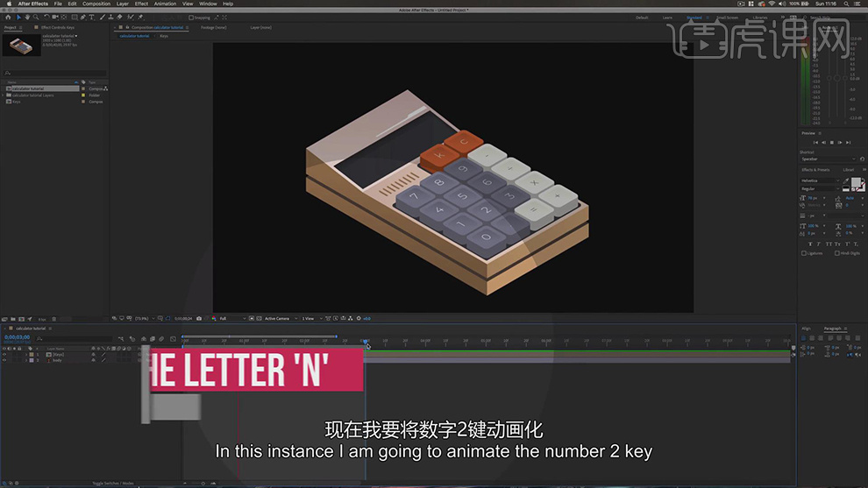The width and height of the screenshot is (868, 488).
Task: Select the Unified Camera tool
Action: (x=55, y=18)
